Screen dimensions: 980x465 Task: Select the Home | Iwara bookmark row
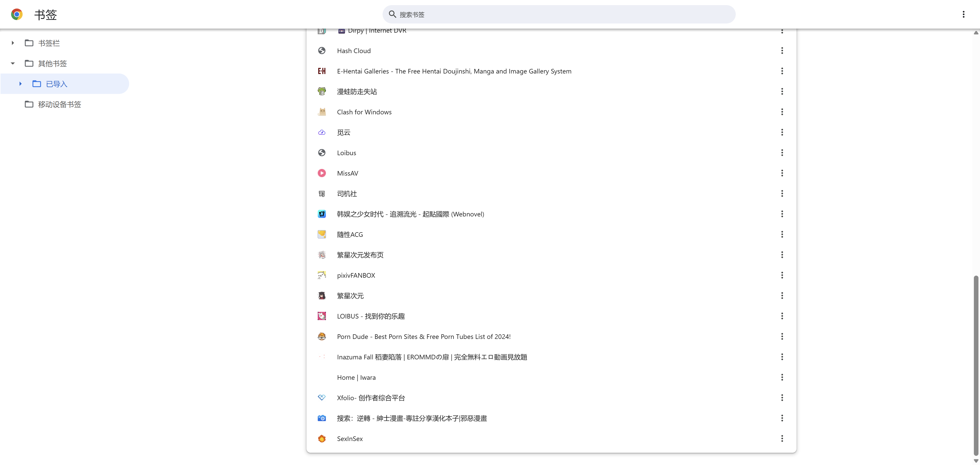551,377
